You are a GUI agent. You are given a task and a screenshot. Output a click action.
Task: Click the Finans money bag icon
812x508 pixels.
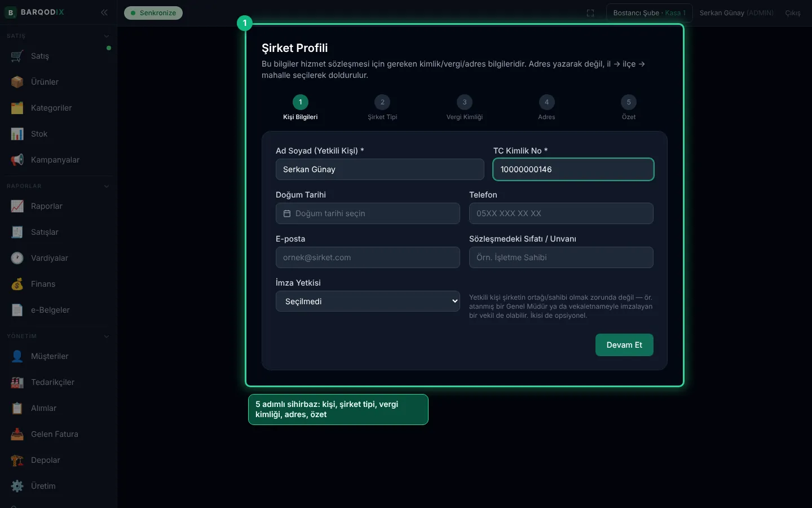tap(17, 284)
